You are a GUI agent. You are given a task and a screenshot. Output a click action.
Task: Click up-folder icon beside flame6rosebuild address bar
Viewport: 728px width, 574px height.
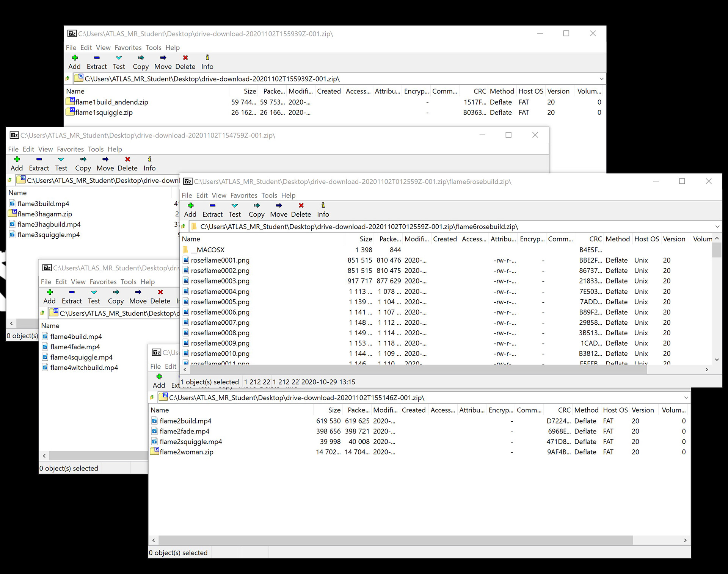[184, 227]
